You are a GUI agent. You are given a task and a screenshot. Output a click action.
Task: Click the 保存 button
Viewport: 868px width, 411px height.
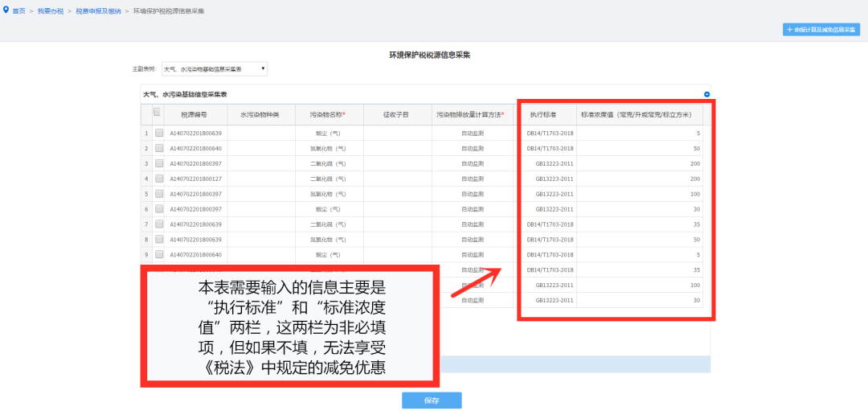tap(432, 401)
